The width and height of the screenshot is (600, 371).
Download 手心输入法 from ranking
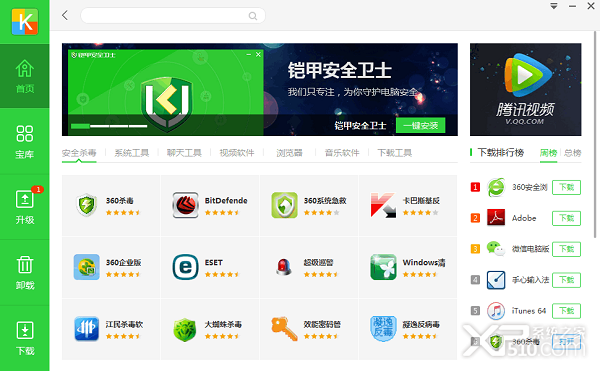tap(566, 280)
